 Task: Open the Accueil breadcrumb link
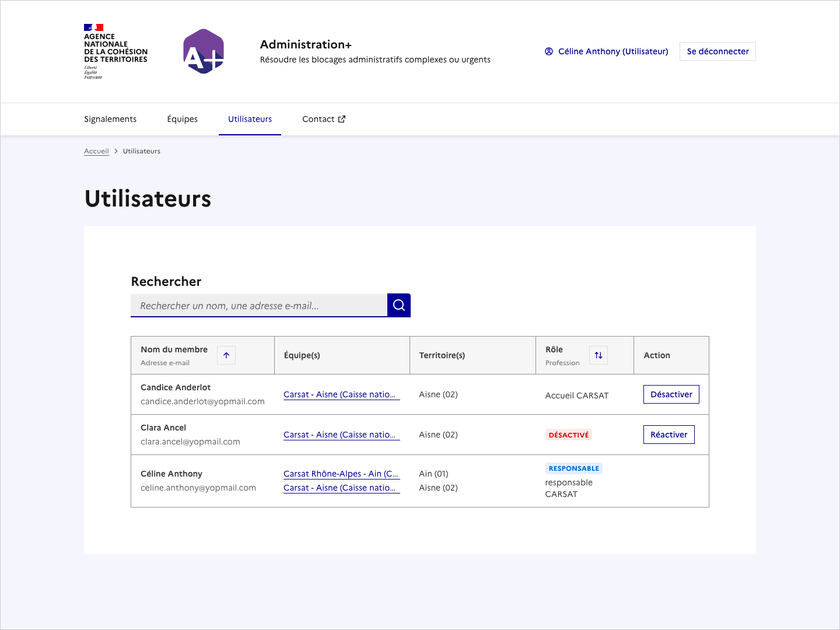[96, 150]
